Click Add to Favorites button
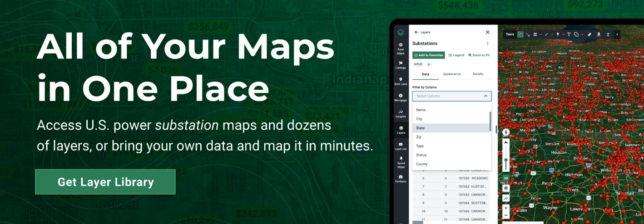Screen dimensions: 644x224 click(x=428, y=55)
